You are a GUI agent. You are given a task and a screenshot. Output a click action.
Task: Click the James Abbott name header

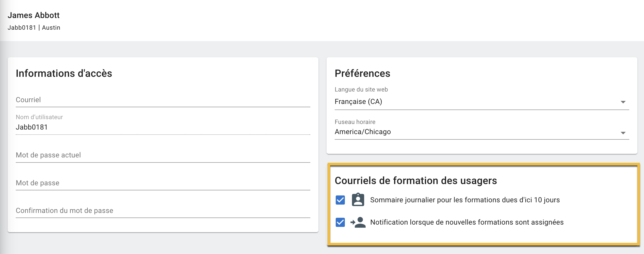(x=34, y=15)
